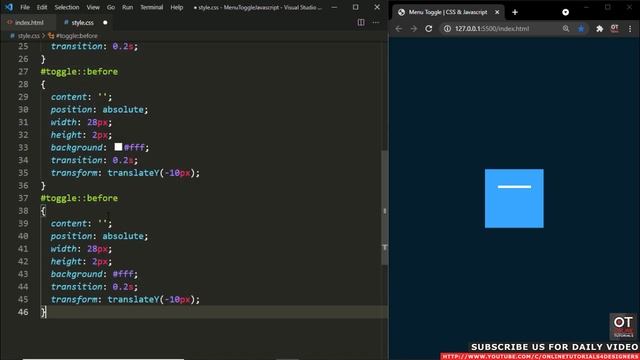Screen dimensions: 640x360
Task: Click line number 27 in the gutter
Action: click(x=23, y=71)
